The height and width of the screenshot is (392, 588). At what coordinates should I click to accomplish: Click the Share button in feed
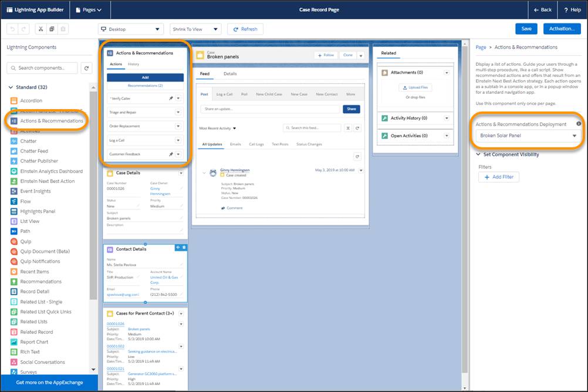point(352,109)
